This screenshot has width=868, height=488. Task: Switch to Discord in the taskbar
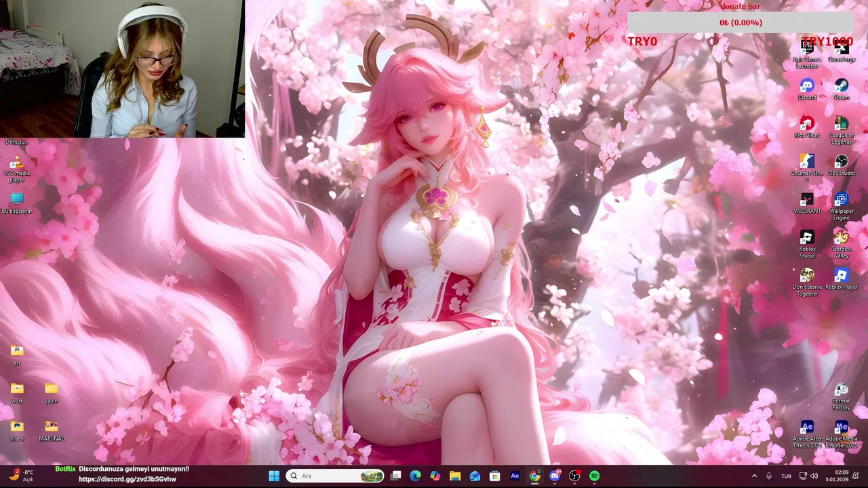click(x=555, y=476)
